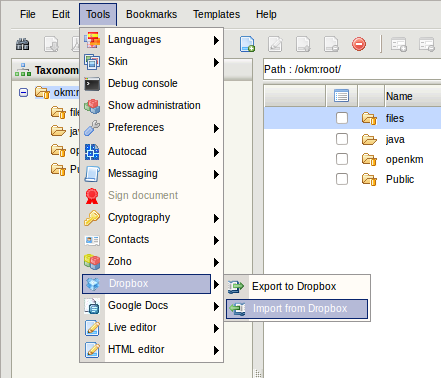The width and height of the screenshot is (441, 378).
Task: Click the Messaging scroll icon
Action: [x=92, y=174]
